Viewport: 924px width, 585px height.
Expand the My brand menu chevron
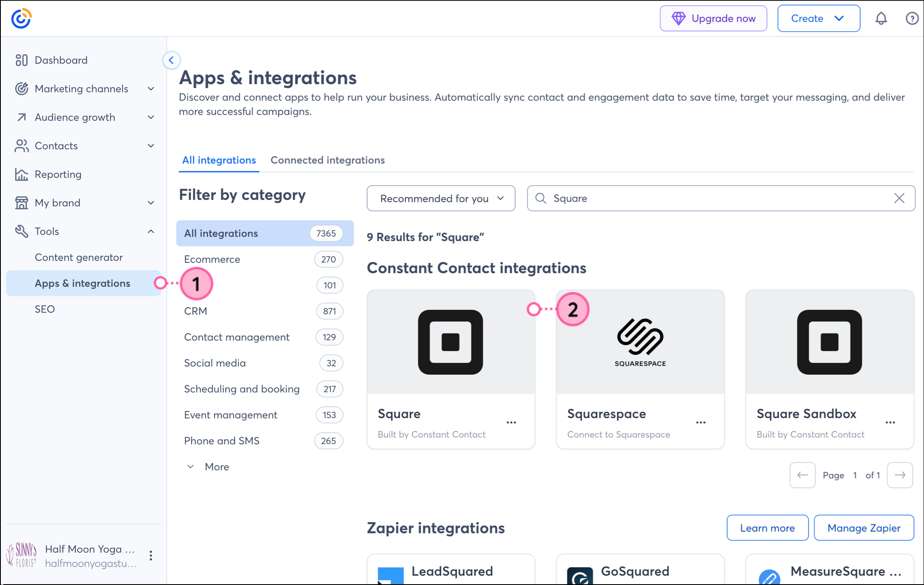coord(151,203)
